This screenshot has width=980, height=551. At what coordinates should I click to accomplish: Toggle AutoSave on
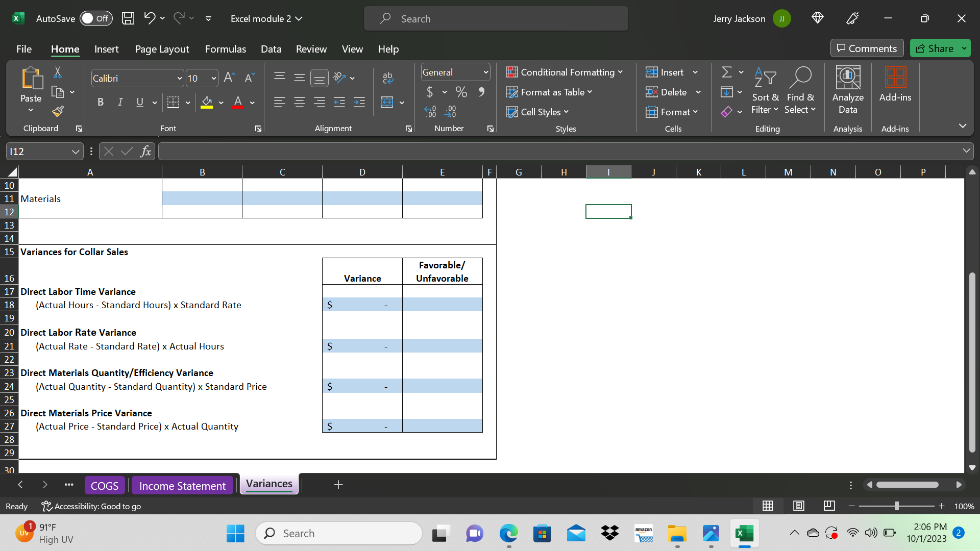pyautogui.click(x=96, y=18)
